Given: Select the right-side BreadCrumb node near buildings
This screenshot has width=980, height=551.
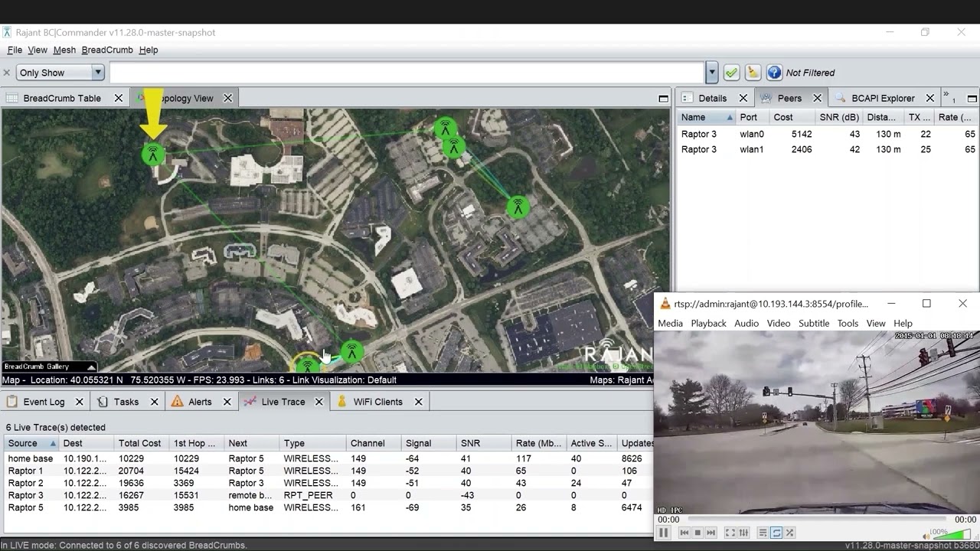Looking at the screenshot, I should 518,207.
